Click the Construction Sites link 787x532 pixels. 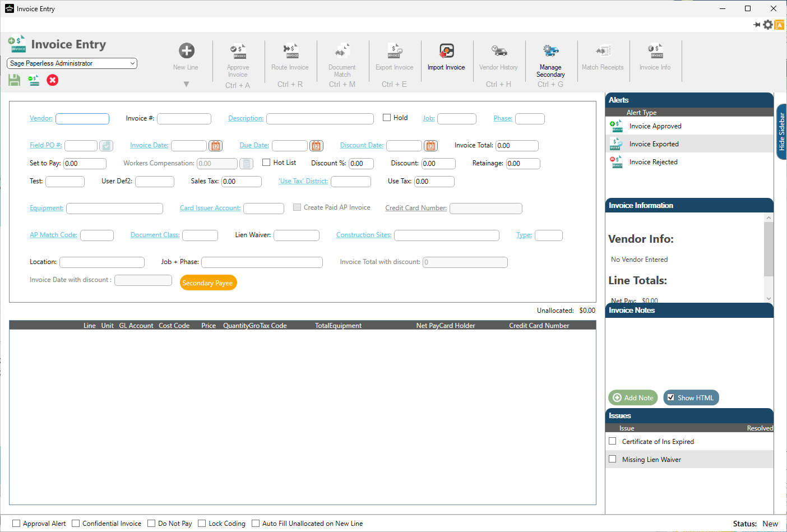tap(364, 235)
